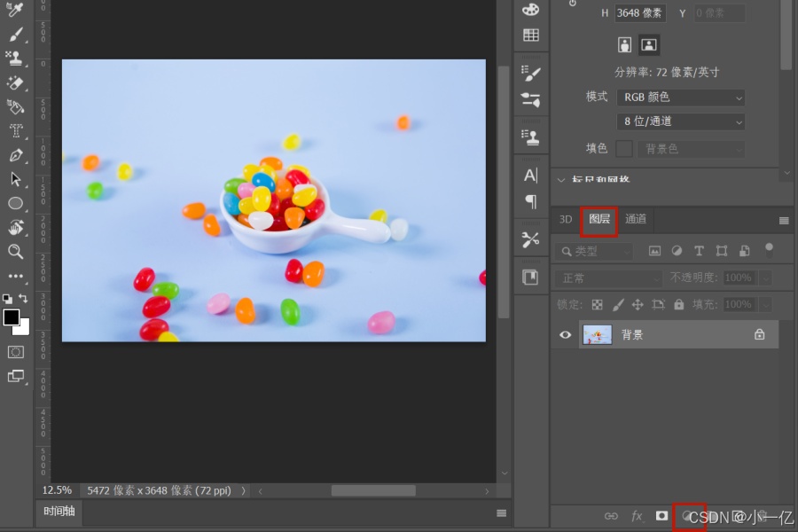Open the foreground color swatch
The width and height of the screenshot is (798, 532).
click(x=12, y=317)
